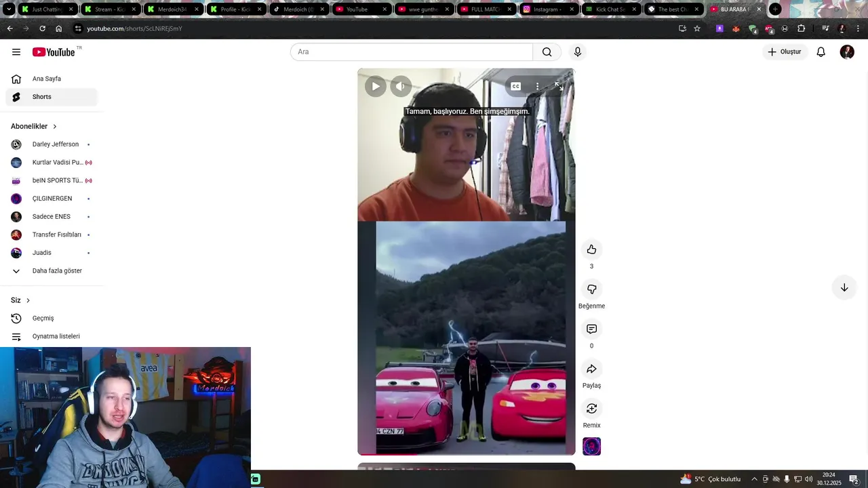Switch to the FULL MATCH tab
Viewport: 868px width, 488px height.
pyautogui.click(x=486, y=9)
